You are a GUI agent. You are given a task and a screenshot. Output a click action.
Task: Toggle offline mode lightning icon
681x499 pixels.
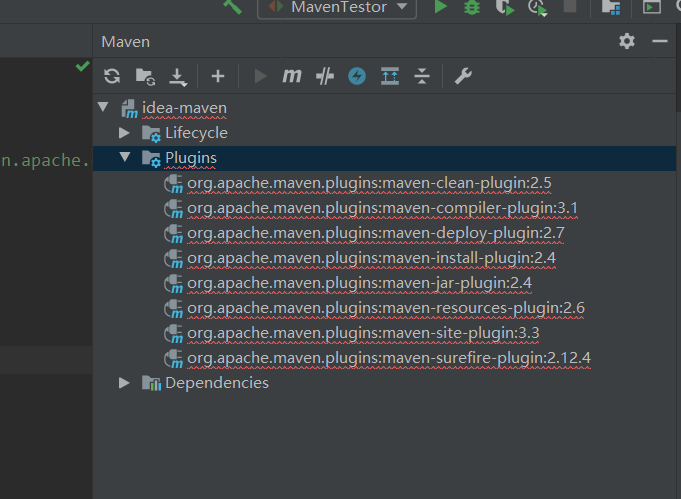coord(357,76)
